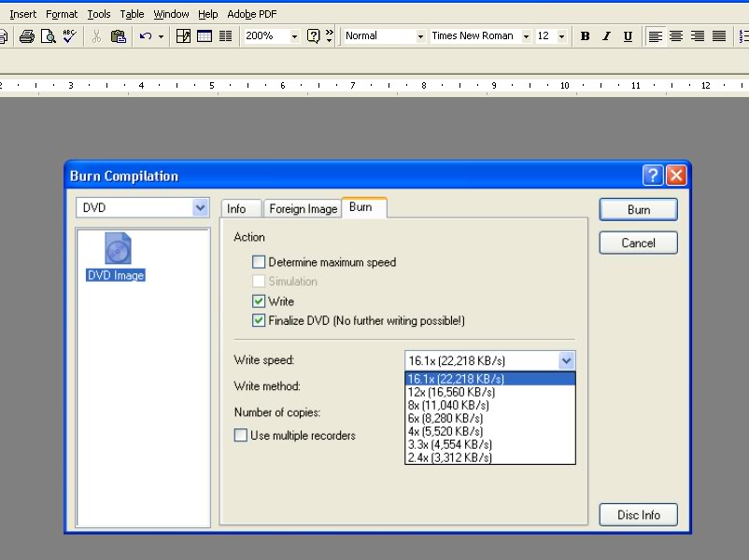749x560 pixels.
Task: Click the Undo arrow icon
Action: tap(145, 36)
